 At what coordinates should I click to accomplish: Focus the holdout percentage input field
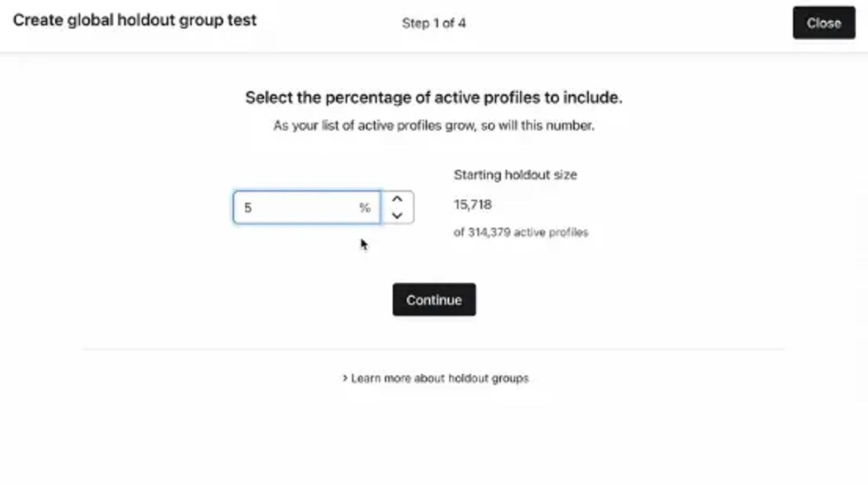click(x=307, y=207)
